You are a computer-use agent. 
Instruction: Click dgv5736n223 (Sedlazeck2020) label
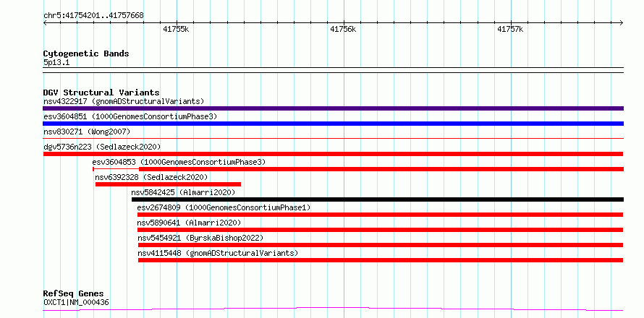point(102,147)
